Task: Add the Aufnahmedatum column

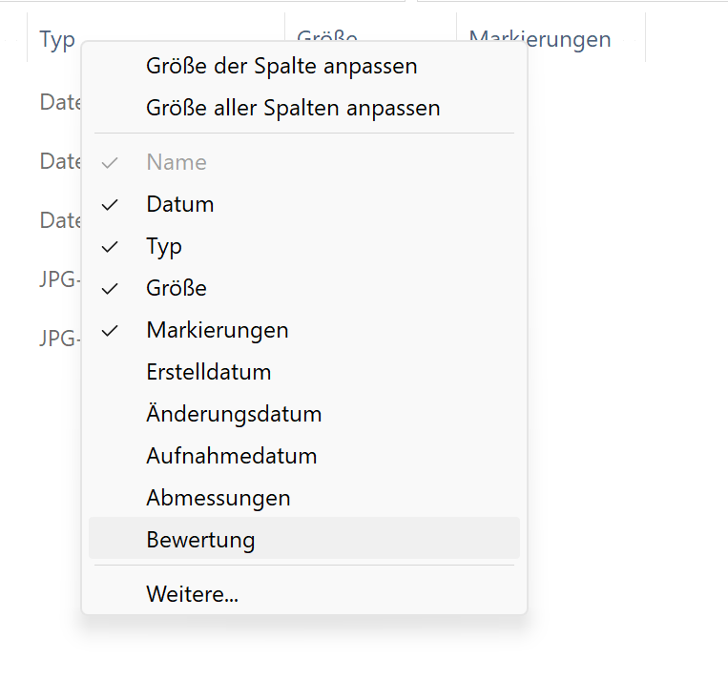Action: 232,456
